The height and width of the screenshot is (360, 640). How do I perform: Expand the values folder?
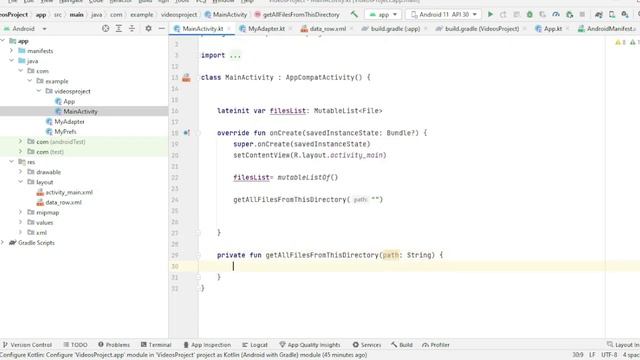point(20,222)
